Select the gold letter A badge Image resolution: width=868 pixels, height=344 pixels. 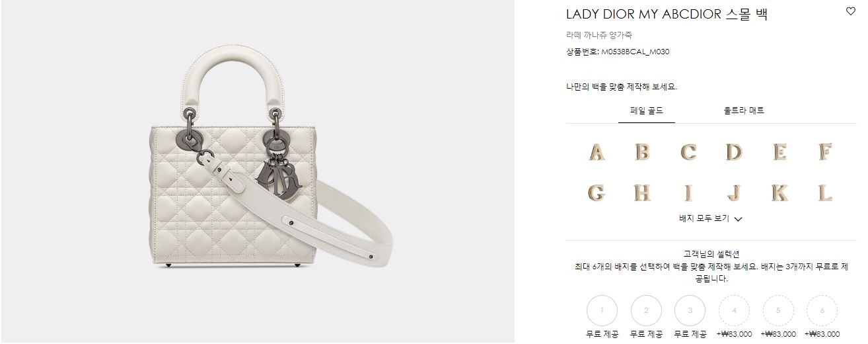pos(597,152)
